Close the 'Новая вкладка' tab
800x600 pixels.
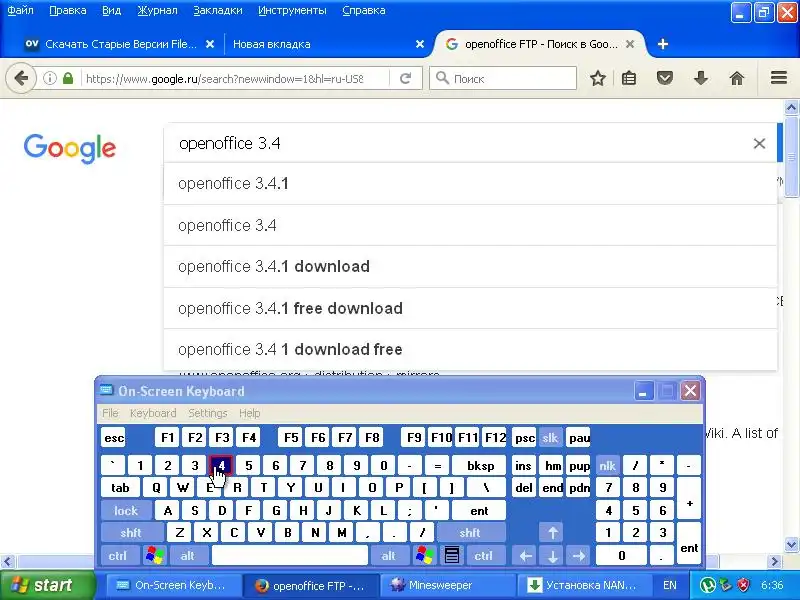coord(420,44)
